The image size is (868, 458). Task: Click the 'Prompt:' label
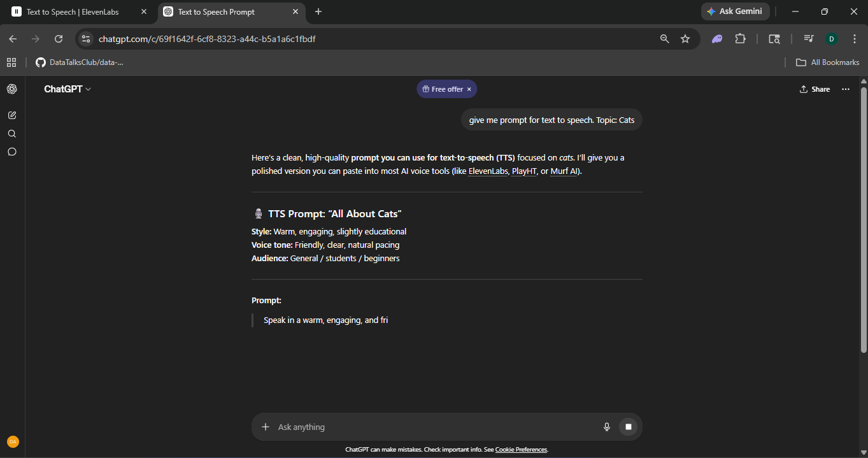point(266,301)
